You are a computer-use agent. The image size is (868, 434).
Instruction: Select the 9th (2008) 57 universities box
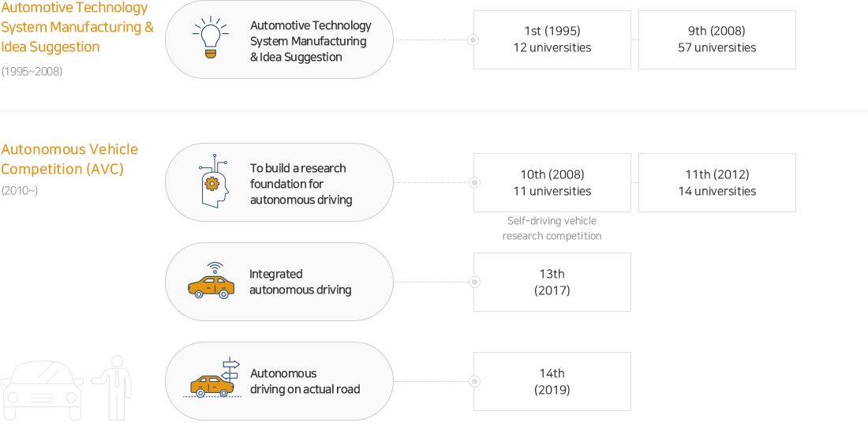point(716,40)
